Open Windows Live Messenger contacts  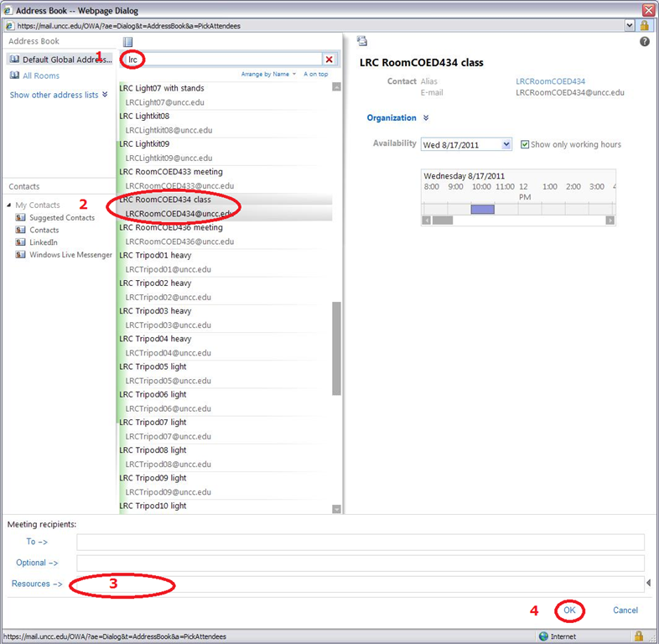tap(70, 255)
